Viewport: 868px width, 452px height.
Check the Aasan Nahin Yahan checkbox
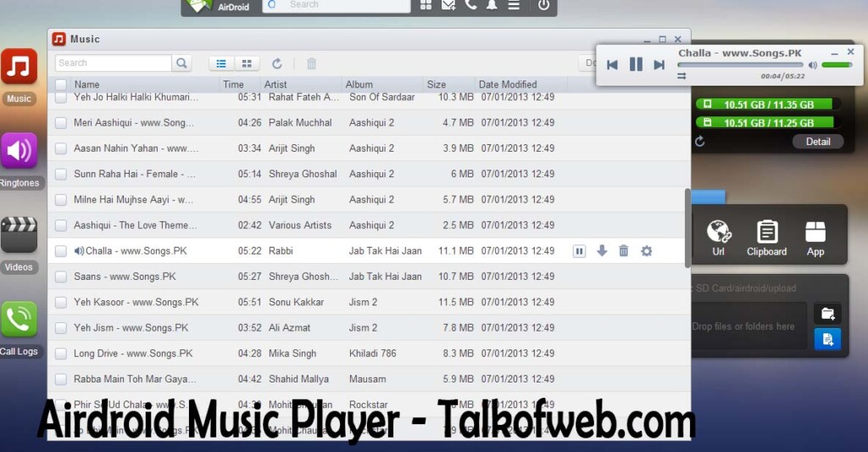pyautogui.click(x=61, y=148)
